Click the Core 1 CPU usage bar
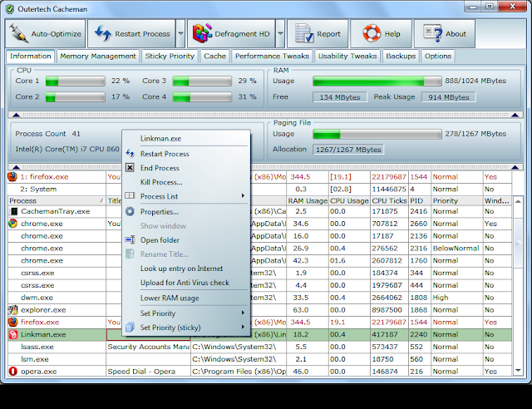 pos(76,81)
